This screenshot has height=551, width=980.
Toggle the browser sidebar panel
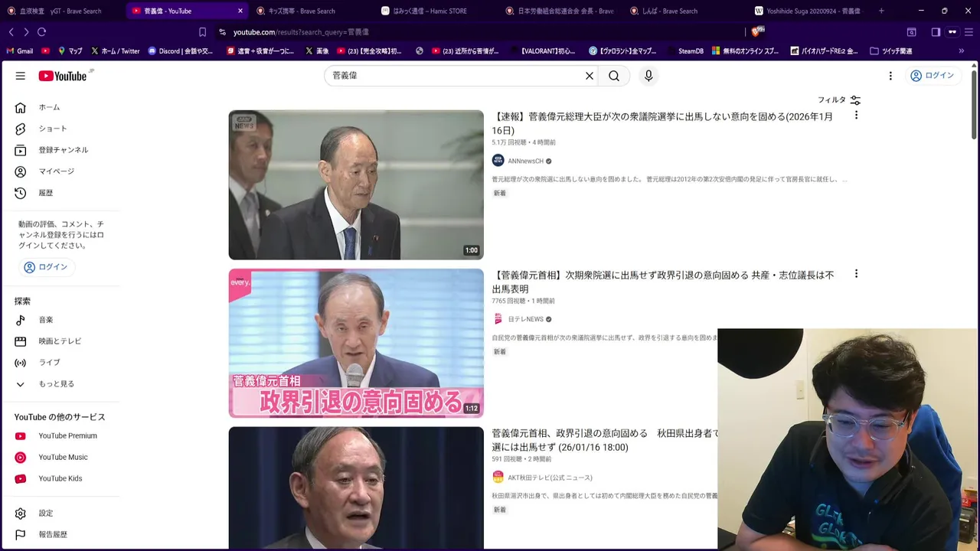click(x=936, y=32)
